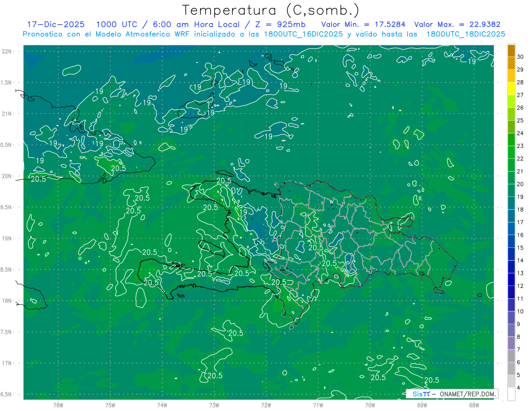Click the colorbar scale value '13'
This screenshot has width=532, height=411.
(x=520, y=273)
